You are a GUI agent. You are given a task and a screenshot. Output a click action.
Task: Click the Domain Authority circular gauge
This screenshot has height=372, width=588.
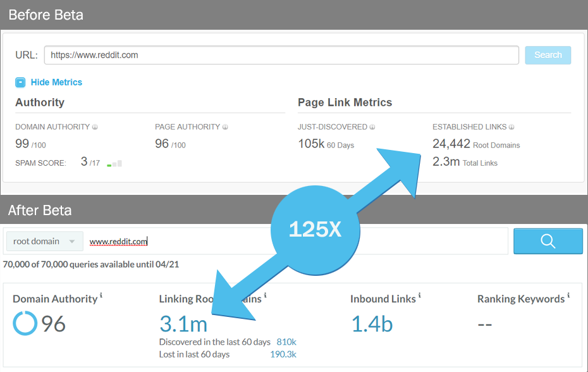click(25, 323)
